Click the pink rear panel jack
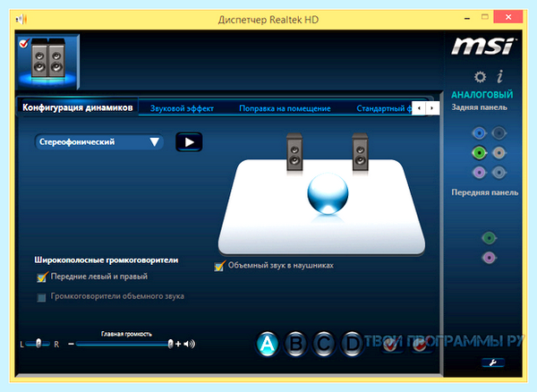Viewport: 537px width, 392px height. click(480, 172)
